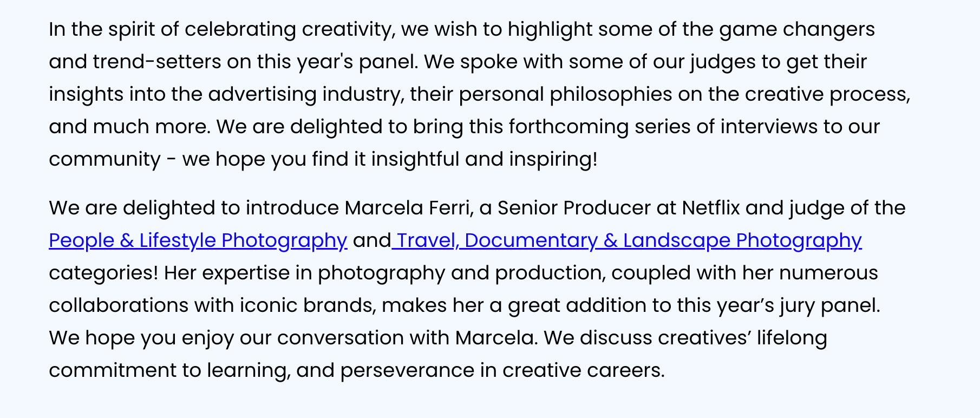Click the word "Netflix"
Screen dimensions: 980x418
coord(710,208)
